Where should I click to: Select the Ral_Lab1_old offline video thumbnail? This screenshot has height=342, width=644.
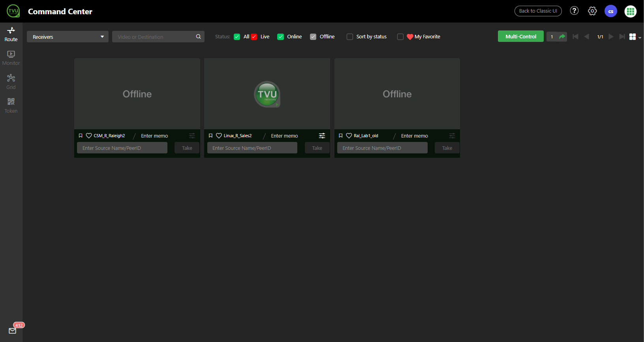397,94
